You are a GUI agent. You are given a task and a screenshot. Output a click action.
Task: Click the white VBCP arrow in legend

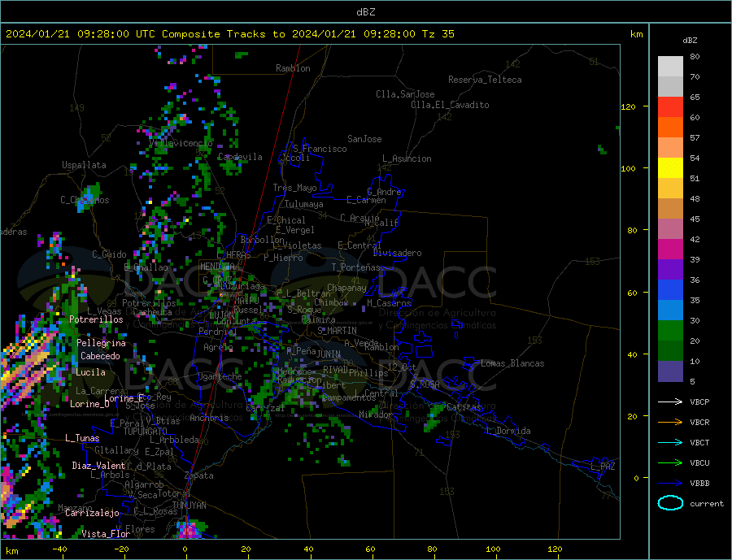[670, 402]
